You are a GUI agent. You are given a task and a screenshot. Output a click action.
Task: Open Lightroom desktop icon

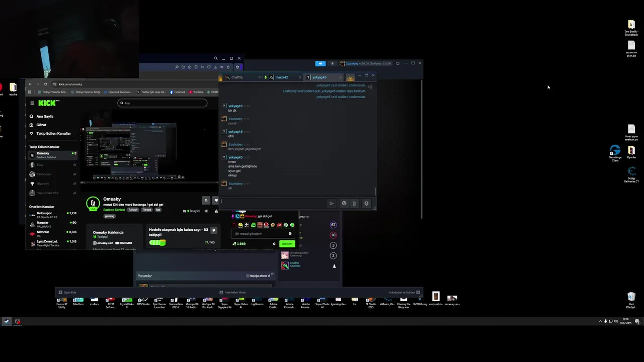point(257,301)
